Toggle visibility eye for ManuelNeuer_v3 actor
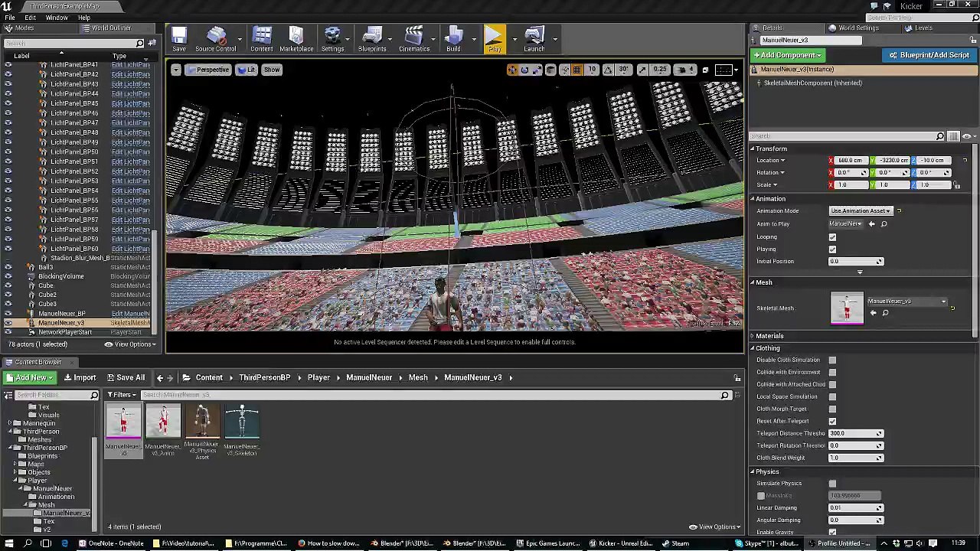The width and height of the screenshot is (980, 551). 8,323
